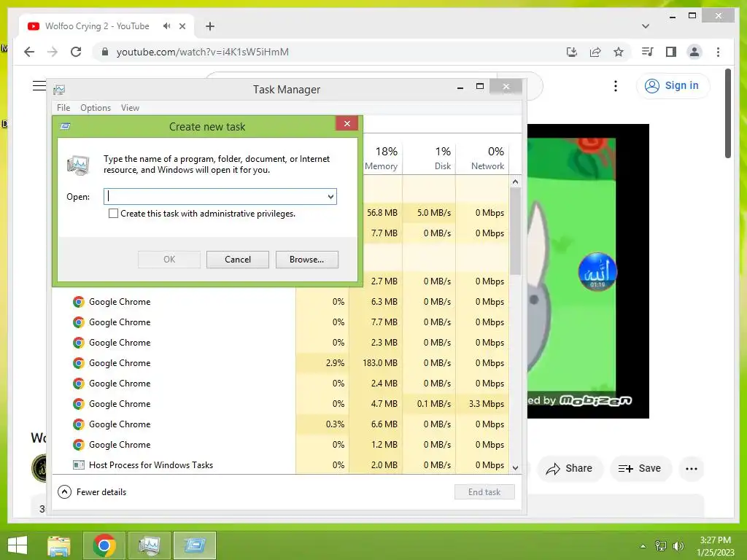Open File Explorer from the taskbar
This screenshot has height=560, width=747.
point(59,545)
